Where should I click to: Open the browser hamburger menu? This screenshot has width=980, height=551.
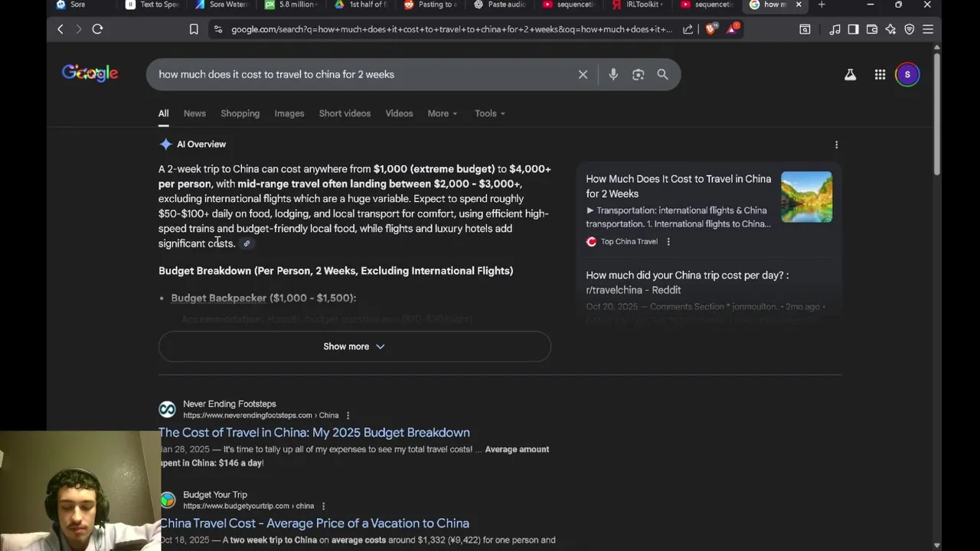pyautogui.click(x=928, y=29)
